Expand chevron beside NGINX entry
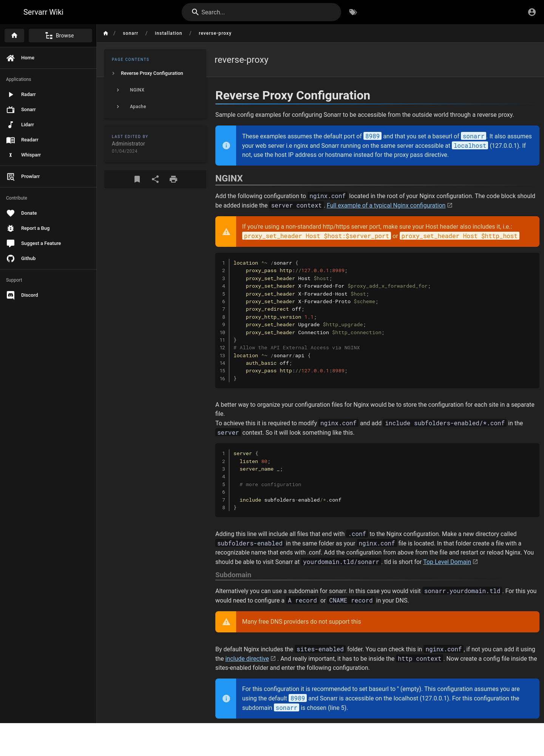Screen dimensions: 544x756 tap(118, 90)
